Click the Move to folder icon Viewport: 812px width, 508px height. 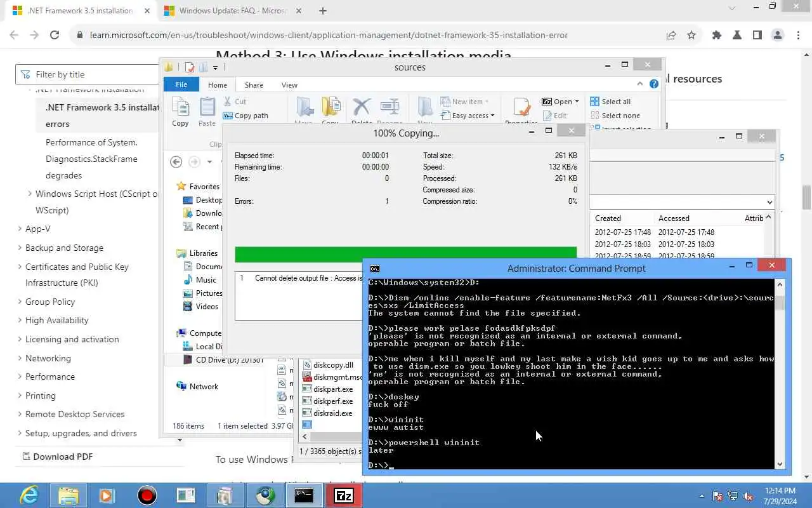coord(304,108)
